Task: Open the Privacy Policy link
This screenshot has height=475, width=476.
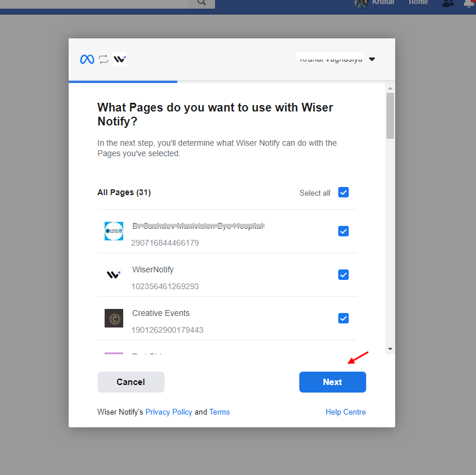Action: tap(169, 412)
